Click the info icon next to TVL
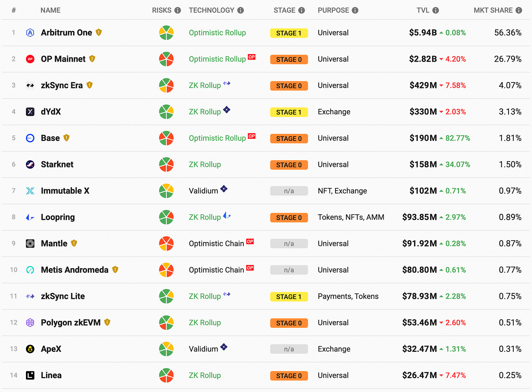This screenshot has width=532, height=392. tap(436, 10)
